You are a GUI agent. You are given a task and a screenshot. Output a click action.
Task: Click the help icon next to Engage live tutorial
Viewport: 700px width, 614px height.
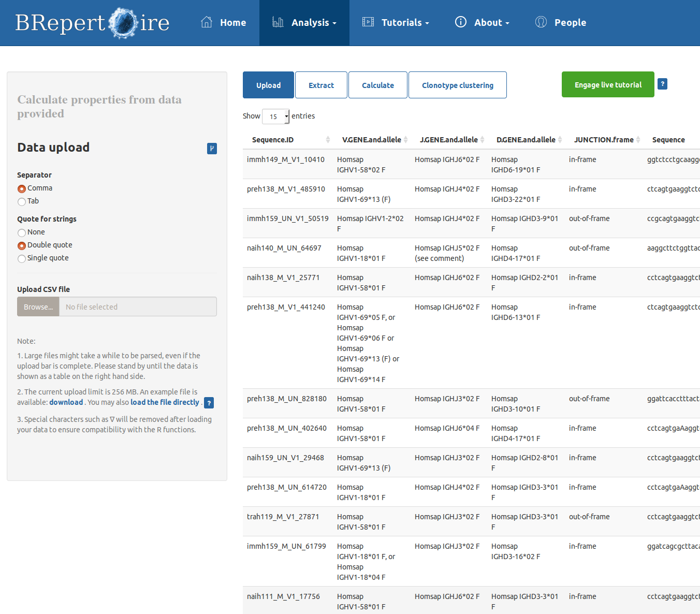pyautogui.click(x=662, y=84)
